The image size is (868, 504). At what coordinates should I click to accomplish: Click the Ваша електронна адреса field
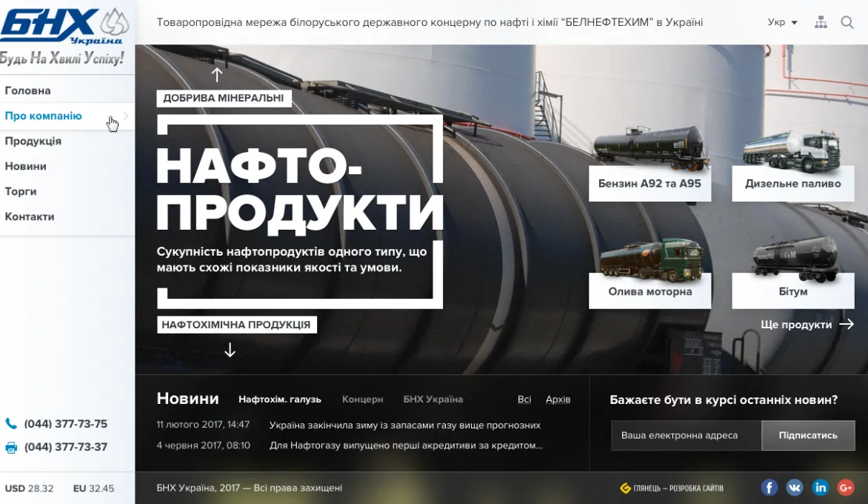(687, 435)
